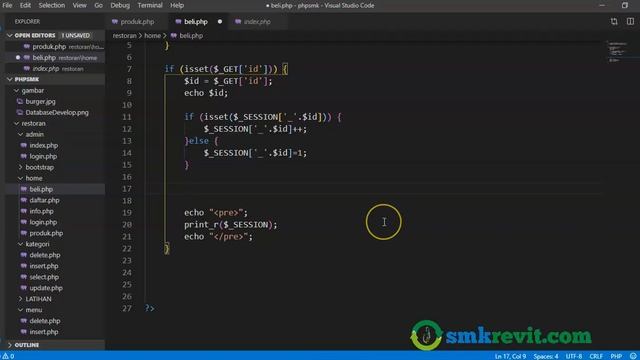Change PHP language mode
The width and height of the screenshot is (640, 360).
click(616, 356)
